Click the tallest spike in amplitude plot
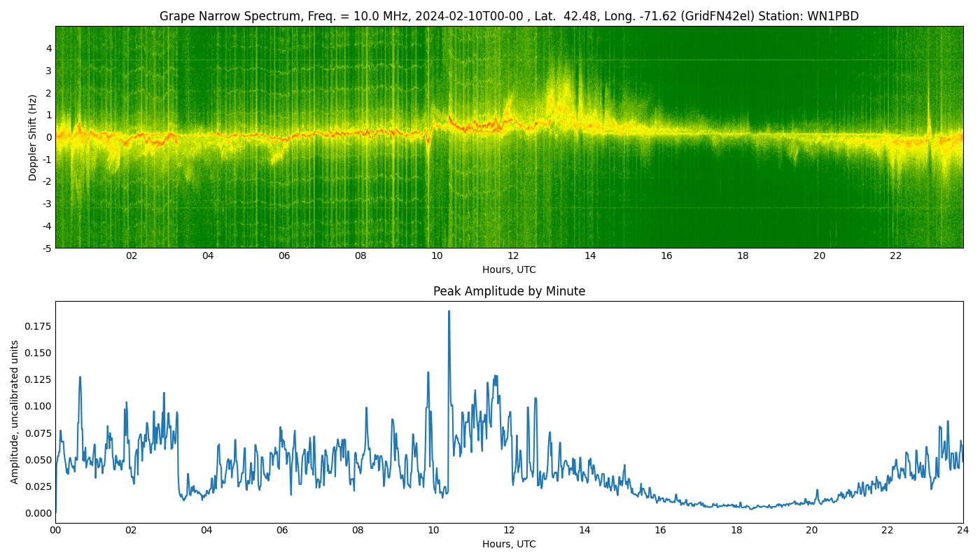The height and width of the screenshot is (560, 980). 449,311
